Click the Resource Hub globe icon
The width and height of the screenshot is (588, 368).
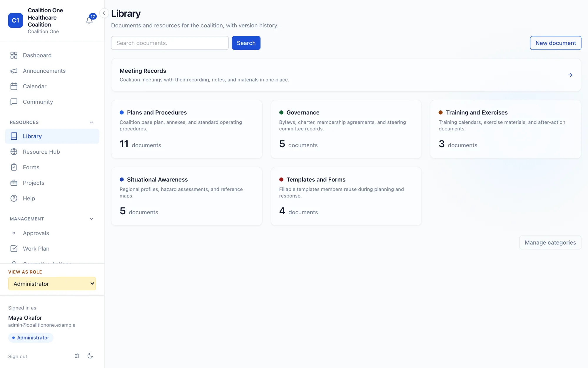(14, 152)
